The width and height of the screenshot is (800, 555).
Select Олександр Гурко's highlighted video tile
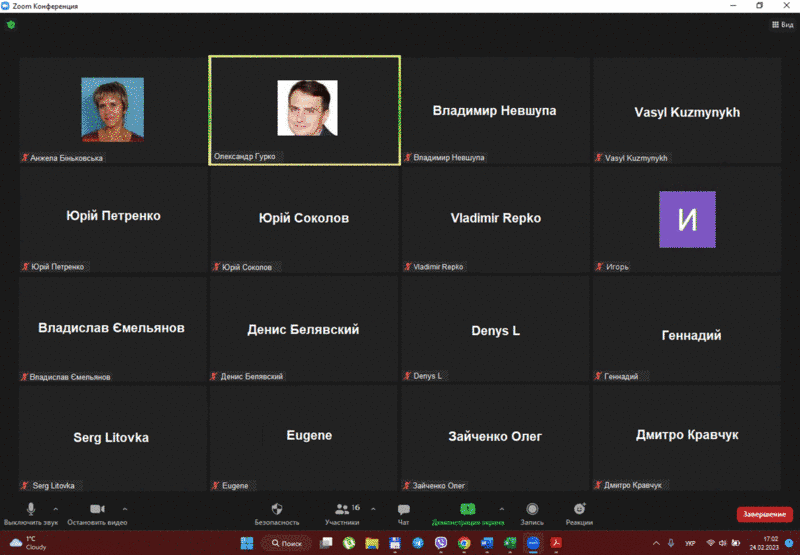click(304, 110)
